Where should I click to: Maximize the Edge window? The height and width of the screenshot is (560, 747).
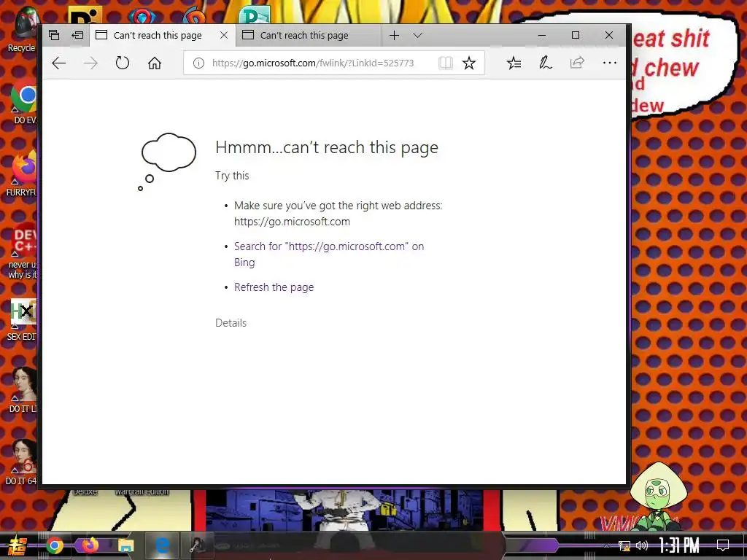575,35
